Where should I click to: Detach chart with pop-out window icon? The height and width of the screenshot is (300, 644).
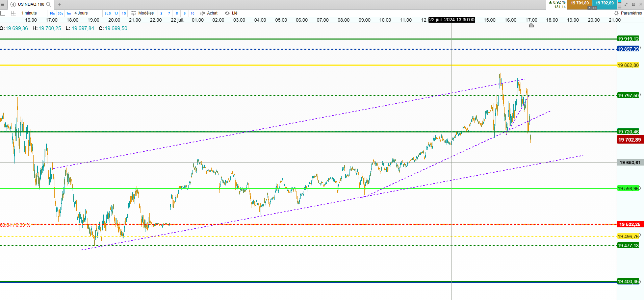click(x=634, y=4)
